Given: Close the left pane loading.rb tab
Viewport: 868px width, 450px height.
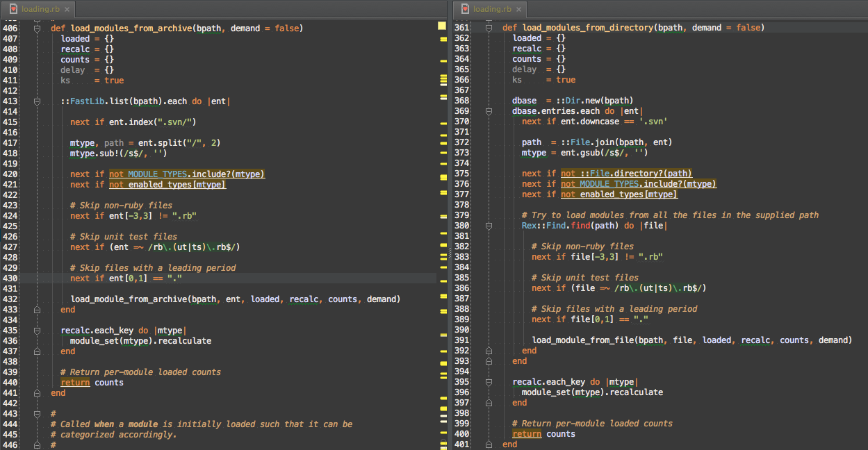Looking at the screenshot, I should tap(67, 9).
